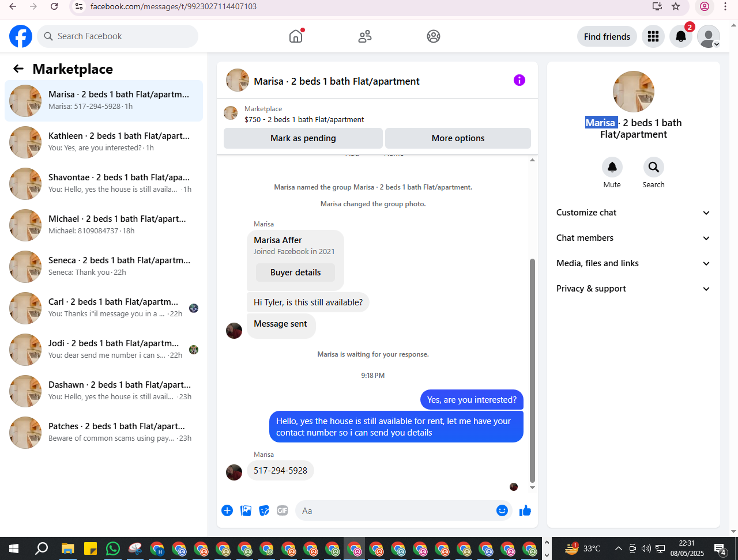Image resolution: width=738 pixels, height=560 pixels.
Task: Click the chat scrollbar thumb
Action: 533,370
